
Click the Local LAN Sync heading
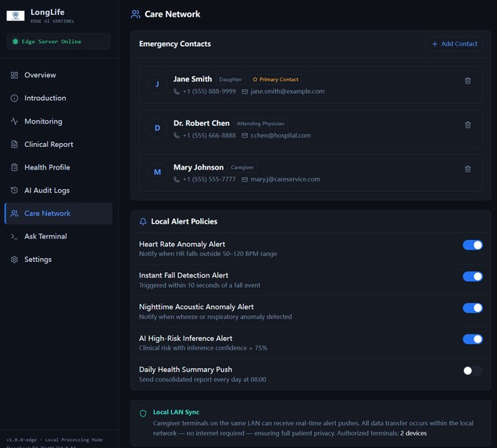pos(177,412)
